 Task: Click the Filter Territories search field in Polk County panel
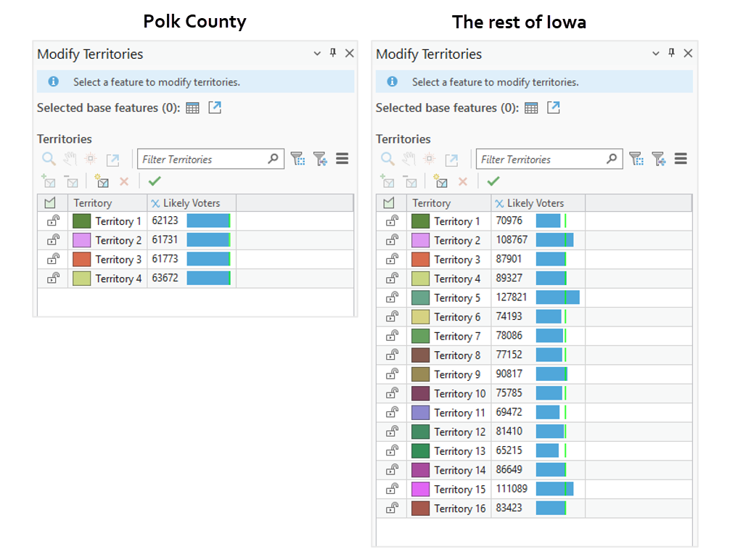[210, 159]
